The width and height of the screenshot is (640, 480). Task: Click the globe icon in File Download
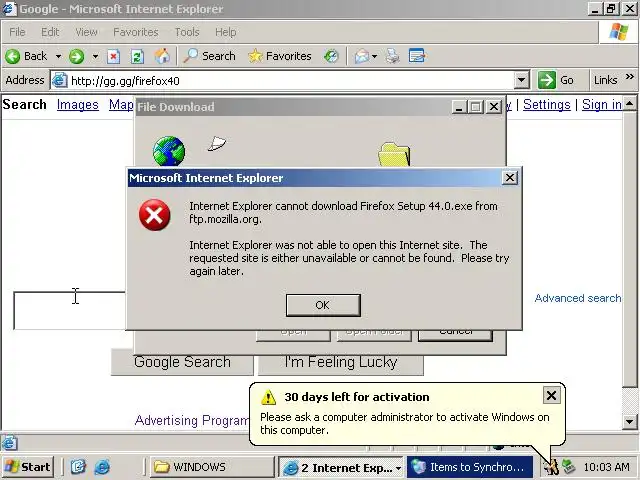pyautogui.click(x=169, y=151)
